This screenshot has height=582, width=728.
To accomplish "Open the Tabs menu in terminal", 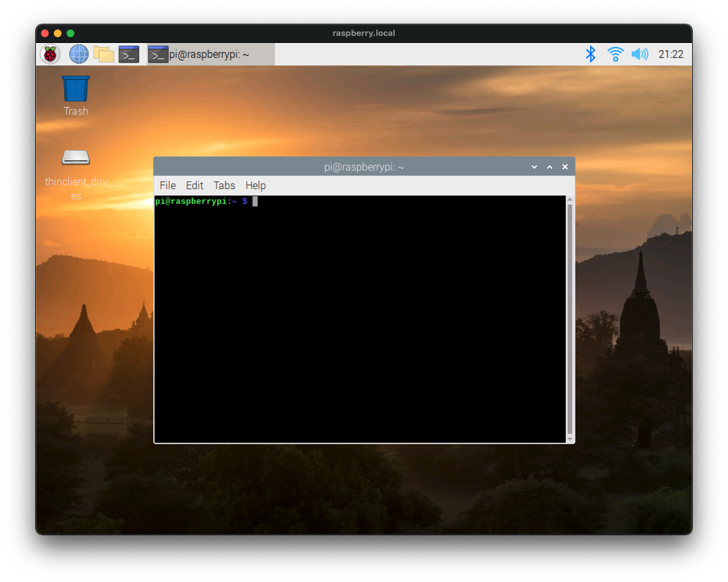I will click(224, 185).
